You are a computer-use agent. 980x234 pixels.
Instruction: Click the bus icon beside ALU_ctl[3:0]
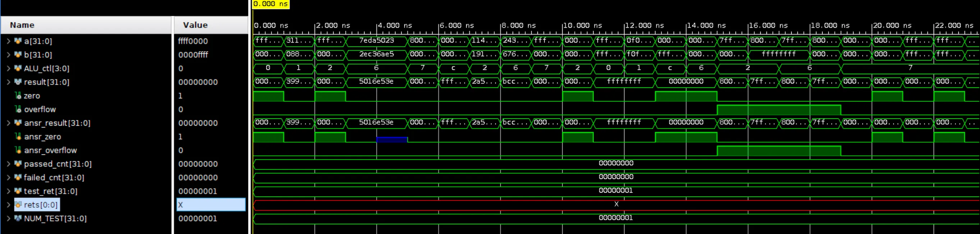[x=18, y=68]
